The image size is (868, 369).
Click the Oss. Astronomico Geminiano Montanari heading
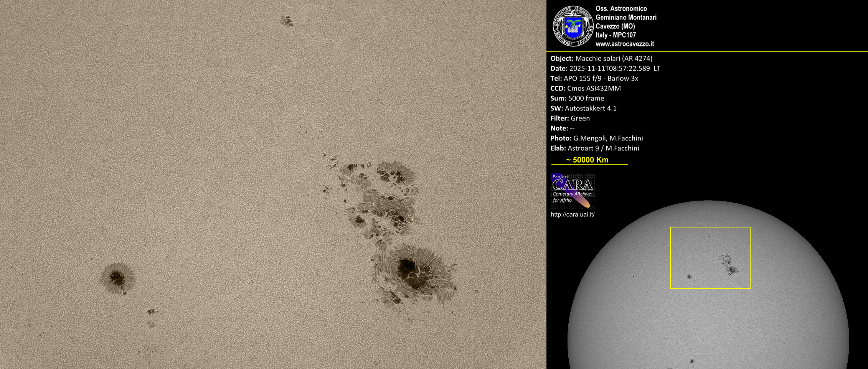pyautogui.click(x=625, y=13)
